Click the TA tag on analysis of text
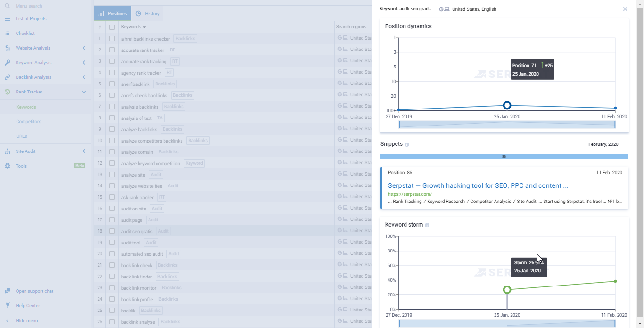This screenshot has width=644, height=328. coord(160,118)
